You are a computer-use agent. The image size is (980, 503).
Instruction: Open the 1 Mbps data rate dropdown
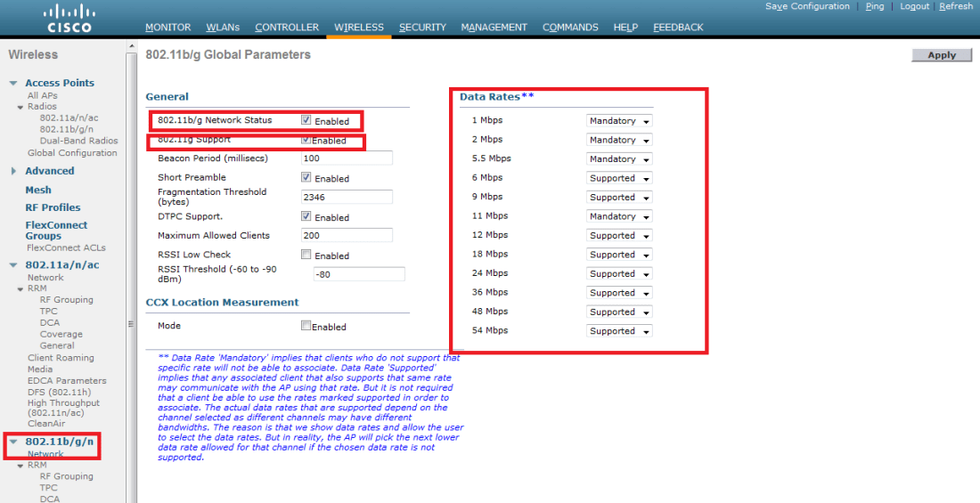point(619,121)
